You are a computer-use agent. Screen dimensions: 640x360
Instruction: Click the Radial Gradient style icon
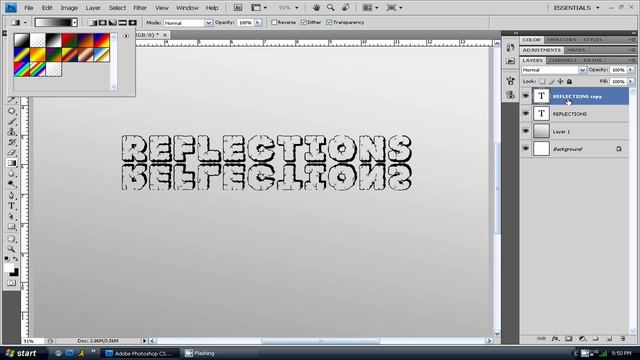[103, 23]
